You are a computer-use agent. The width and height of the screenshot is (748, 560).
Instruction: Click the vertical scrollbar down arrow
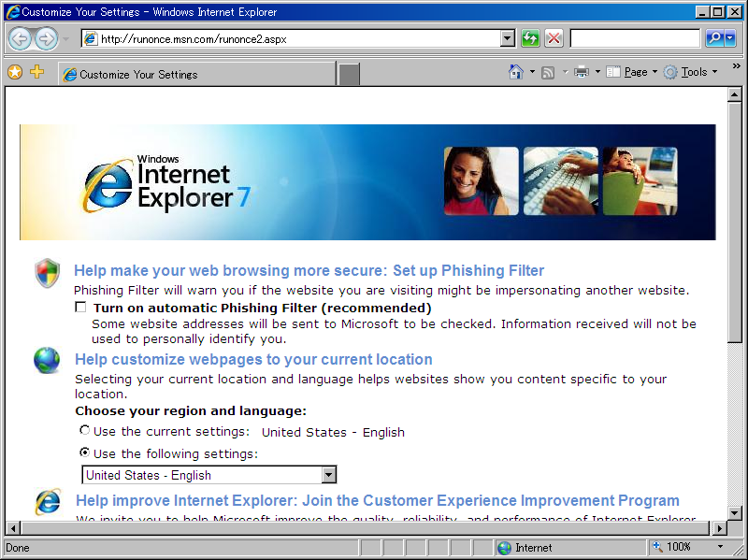[x=735, y=513]
